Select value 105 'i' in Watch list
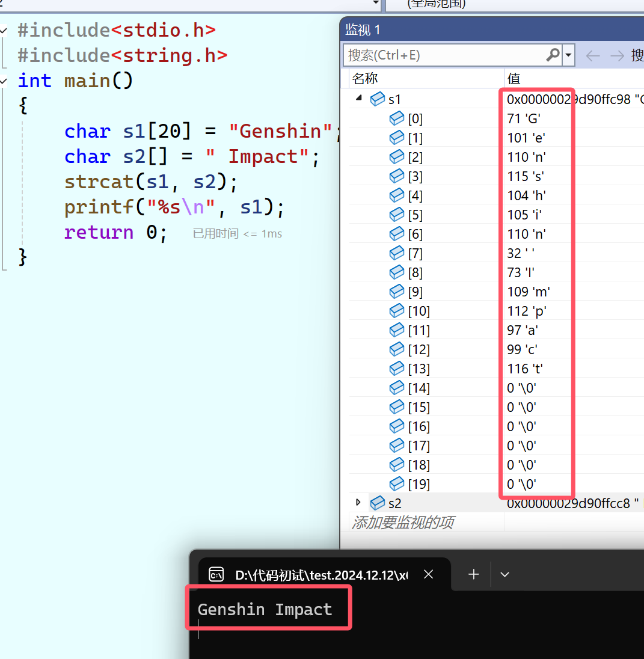644x659 pixels. click(x=524, y=215)
